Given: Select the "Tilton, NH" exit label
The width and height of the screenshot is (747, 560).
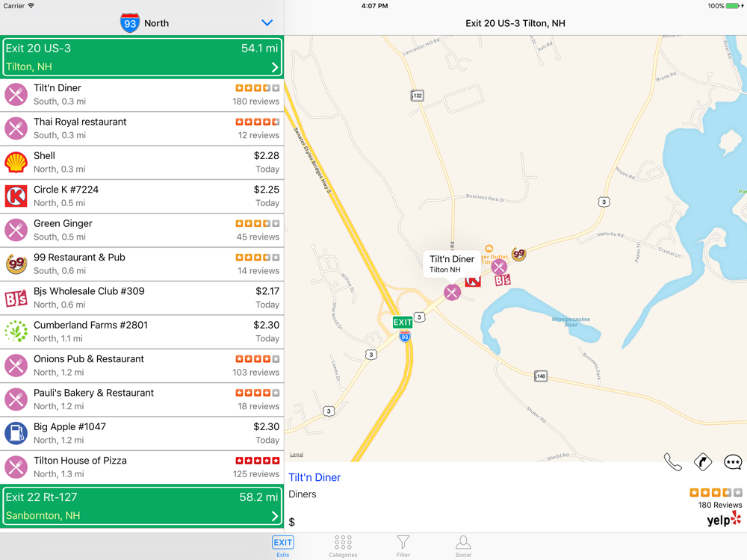Looking at the screenshot, I should [x=28, y=66].
